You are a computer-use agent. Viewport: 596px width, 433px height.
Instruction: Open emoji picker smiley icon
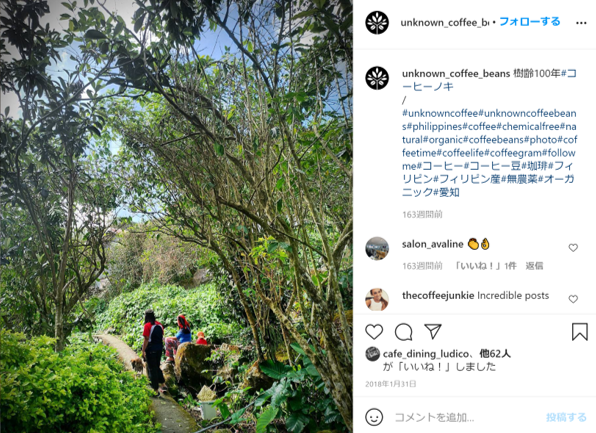click(374, 417)
